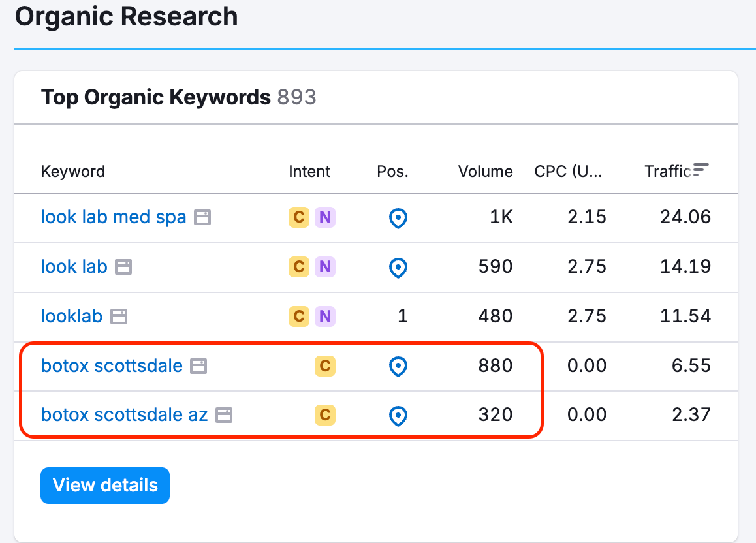Viewport: 756px width, 543px height.
Task: Click commercial intent badge for 'botox scottsdale'
Action: [325, 366]
